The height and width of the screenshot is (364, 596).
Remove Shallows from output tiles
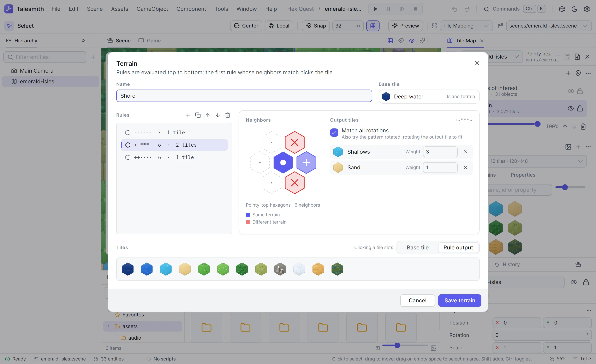[465, 152]
